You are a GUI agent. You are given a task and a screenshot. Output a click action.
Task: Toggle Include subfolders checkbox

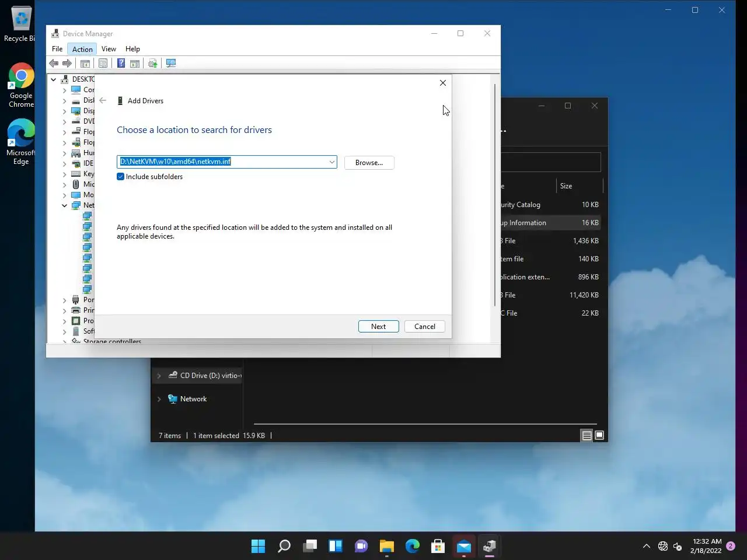(120, 177)
